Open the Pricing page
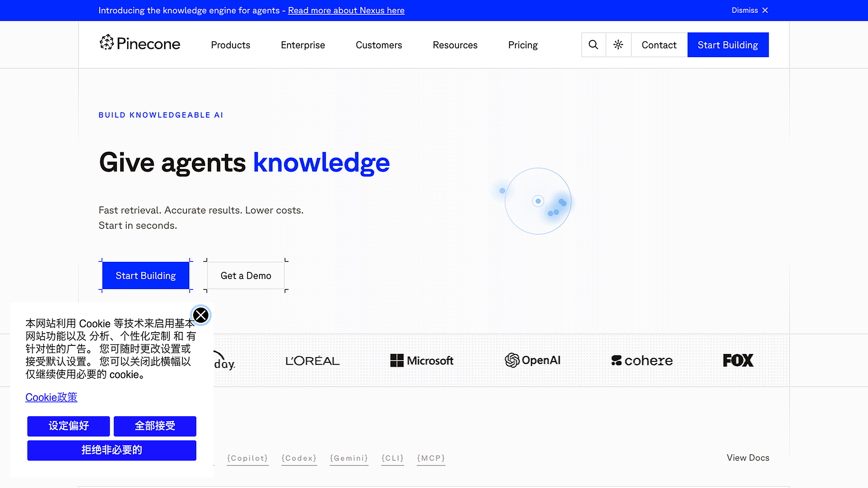868x488 pixels. point(523,45)
